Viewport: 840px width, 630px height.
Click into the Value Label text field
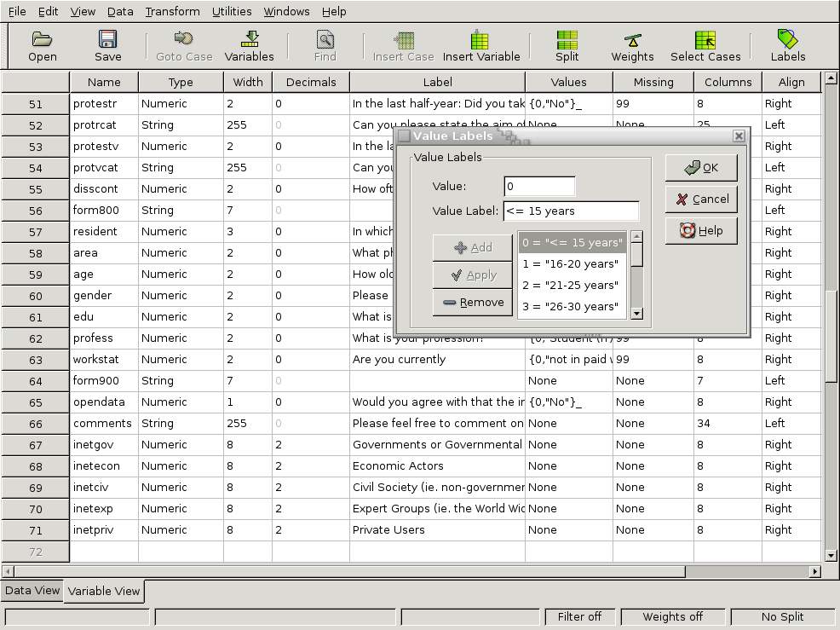pos(570,211)
